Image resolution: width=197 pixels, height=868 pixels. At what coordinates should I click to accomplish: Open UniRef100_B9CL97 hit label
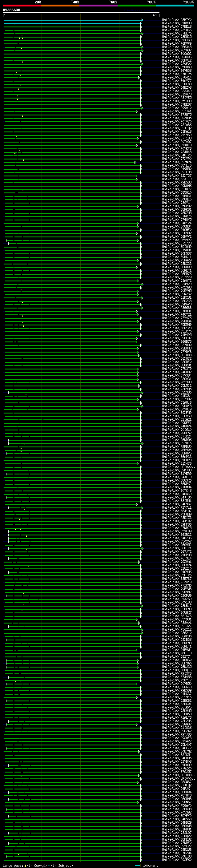pyautogui.click(x=177, y=338)
